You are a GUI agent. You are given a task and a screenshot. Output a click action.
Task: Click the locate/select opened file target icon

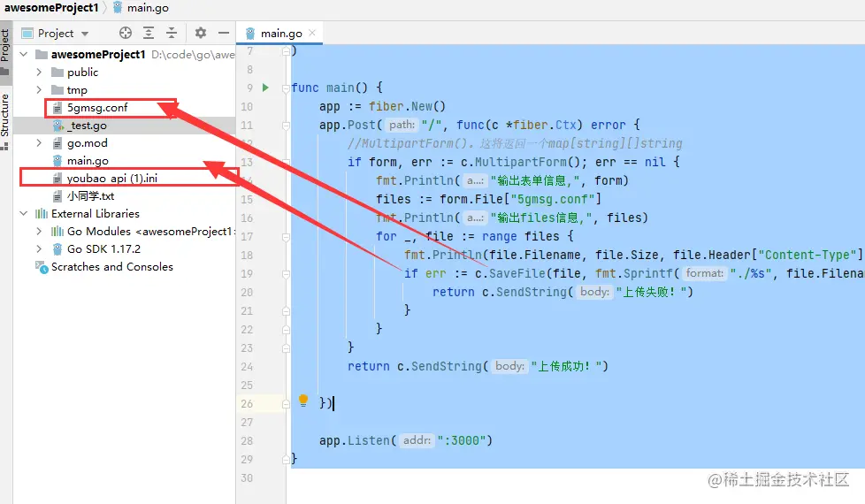tap(126, 33)
